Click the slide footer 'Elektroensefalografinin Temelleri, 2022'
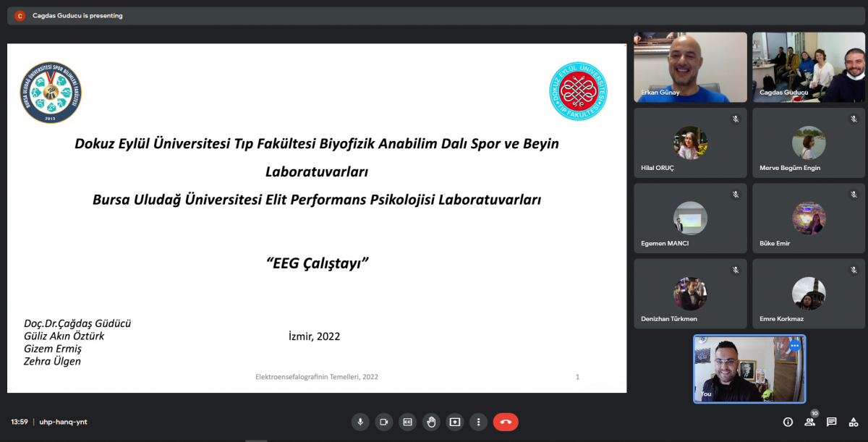Screen dimensions: 868x442 tap(317, 377)
